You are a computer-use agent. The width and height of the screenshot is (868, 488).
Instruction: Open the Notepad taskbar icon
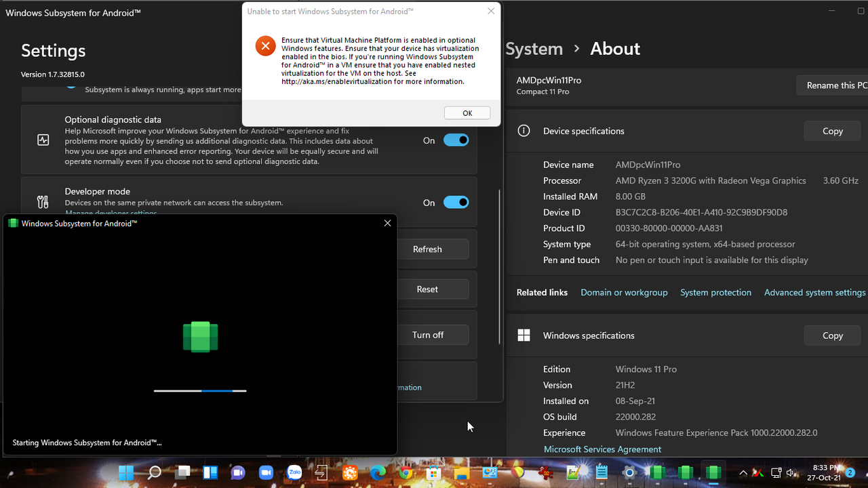601,472
